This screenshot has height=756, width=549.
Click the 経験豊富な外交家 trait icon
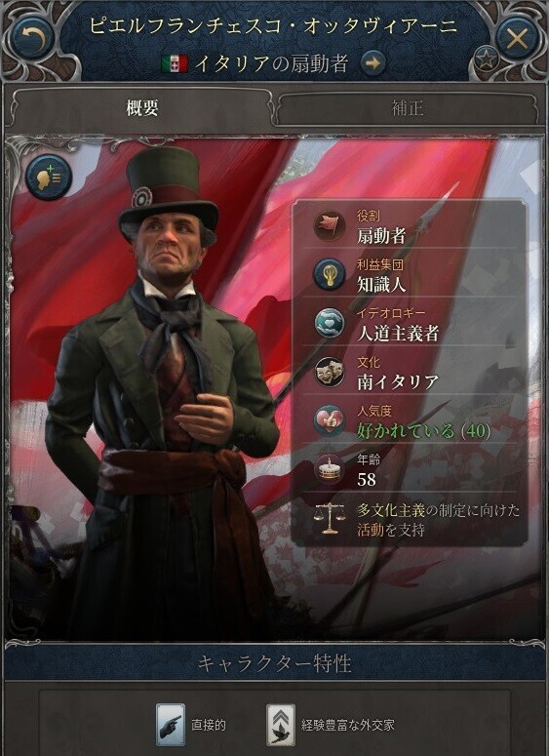[x=281, y=724]
